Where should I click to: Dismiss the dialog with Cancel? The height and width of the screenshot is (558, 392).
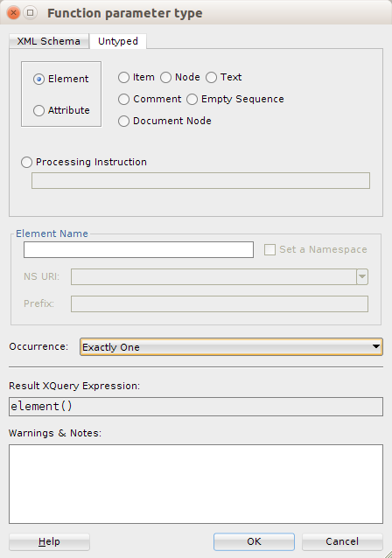click(342, 541)
